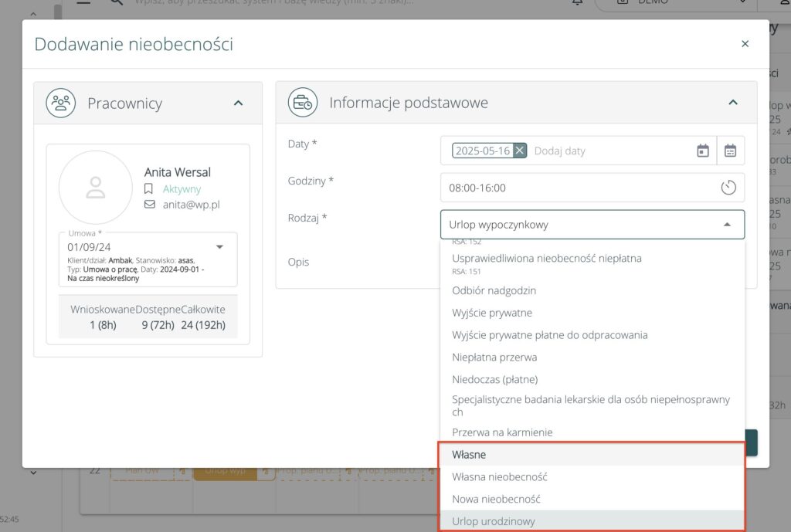Screen dimensions: 791x532
Task: Click the Godziny 08:00-16:00 input field
Action: [x=579, y=188]
